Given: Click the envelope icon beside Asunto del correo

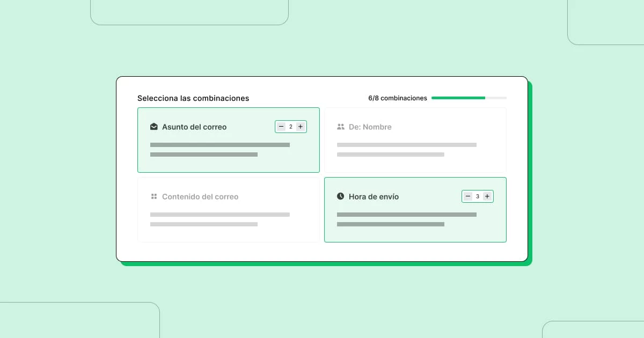Looking at the screenshot, I should tap(154, 127).
